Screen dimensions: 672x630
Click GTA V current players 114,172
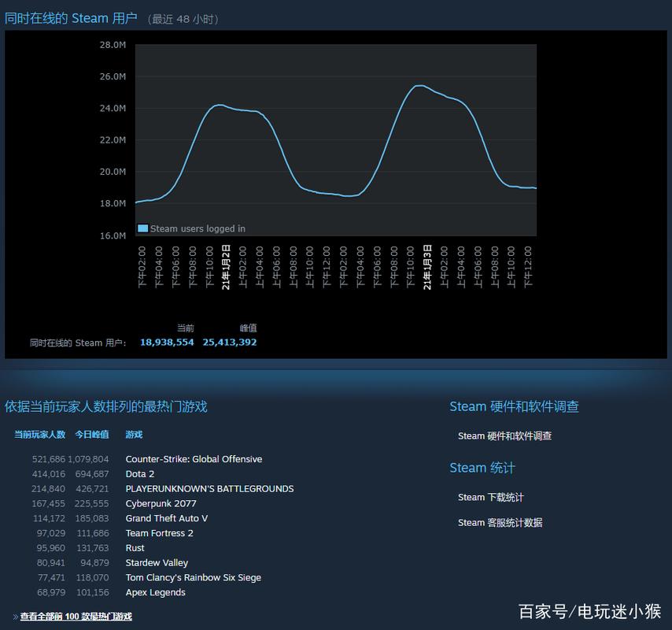point(49,518)
